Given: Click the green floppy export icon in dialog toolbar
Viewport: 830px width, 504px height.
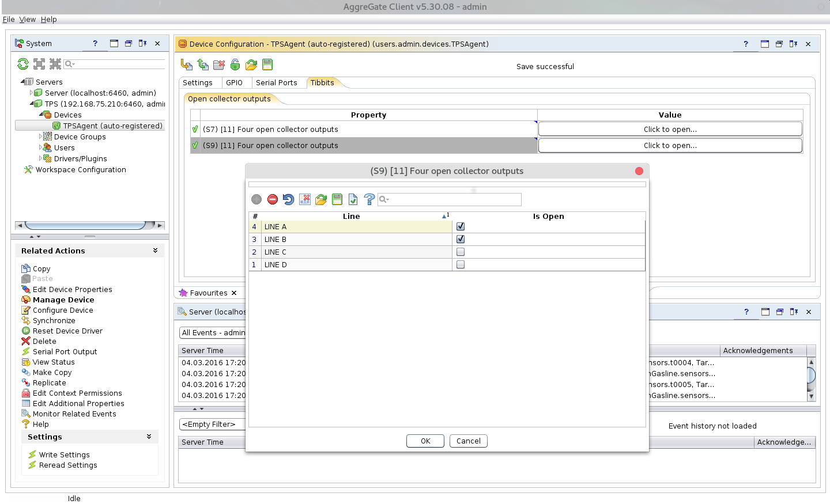Looking at the screenshot, I should click(x=337, y=199).
